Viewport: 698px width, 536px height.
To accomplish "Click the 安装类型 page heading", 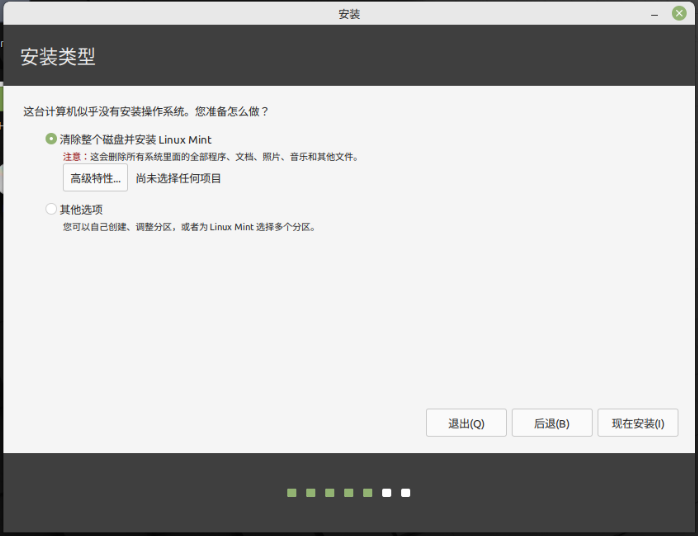I will (58, 57).
